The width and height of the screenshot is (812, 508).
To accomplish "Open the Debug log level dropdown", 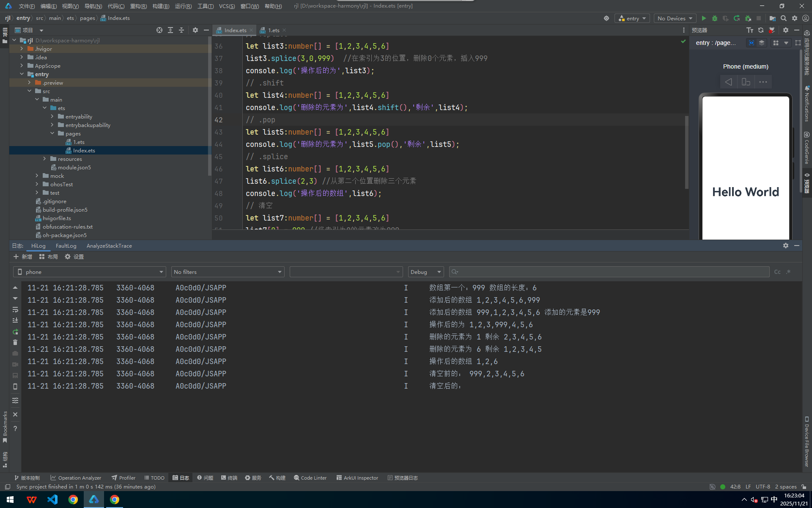I will click(425, 272).
